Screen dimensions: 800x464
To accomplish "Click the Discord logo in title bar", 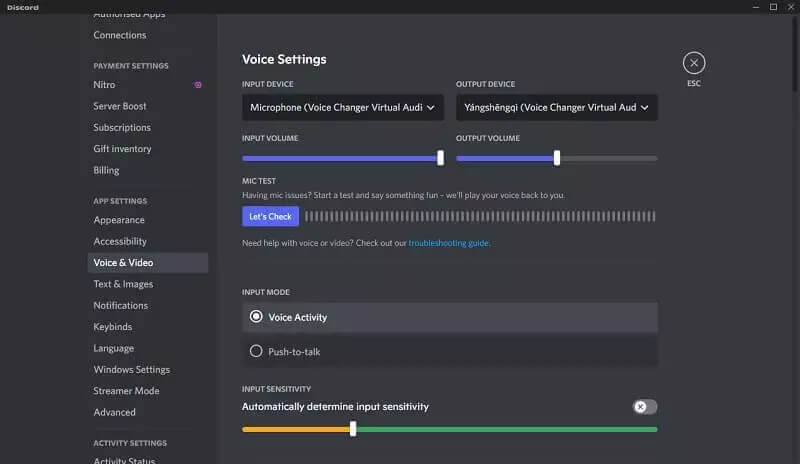I will pos(21,6).
